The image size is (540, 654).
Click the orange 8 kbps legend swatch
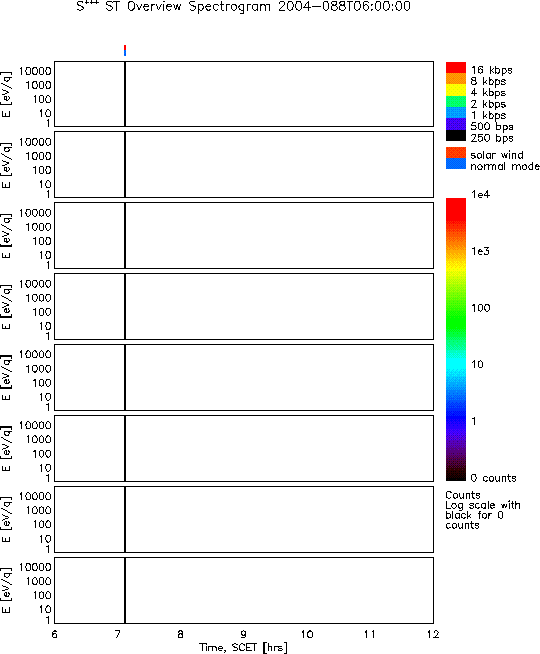pos(456,79)
